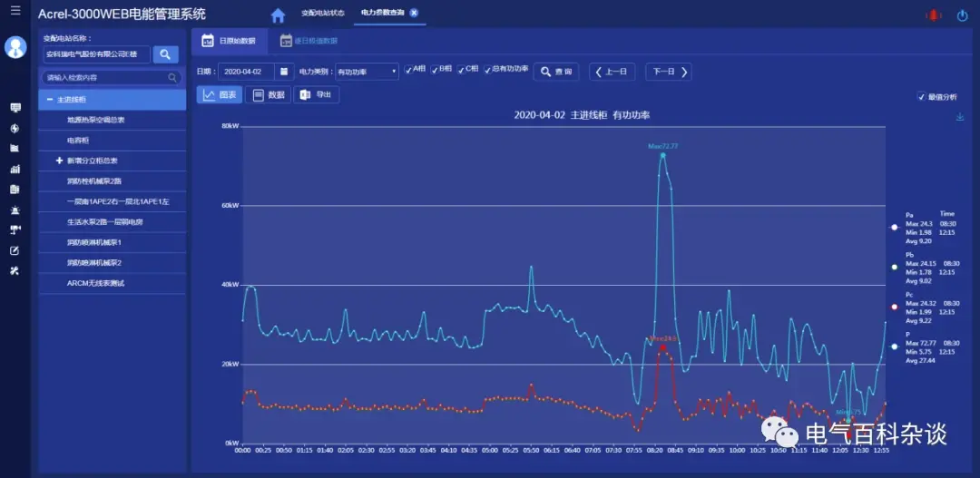
Task: Switch to the 逐日极值数据 tab
Action: point(309,41)
